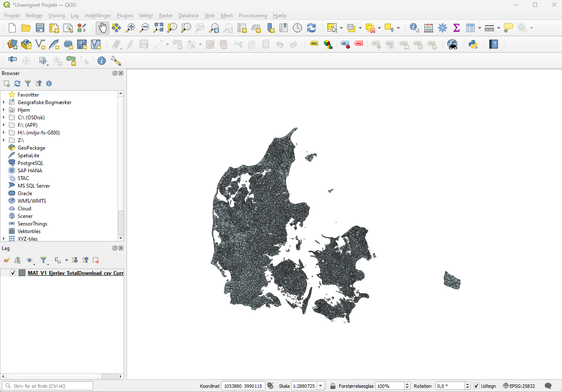Screen dimensions: 562x392
Task: Click the yellow abc labeling icon
Action: pyautogui.click(x=314, y=43)
